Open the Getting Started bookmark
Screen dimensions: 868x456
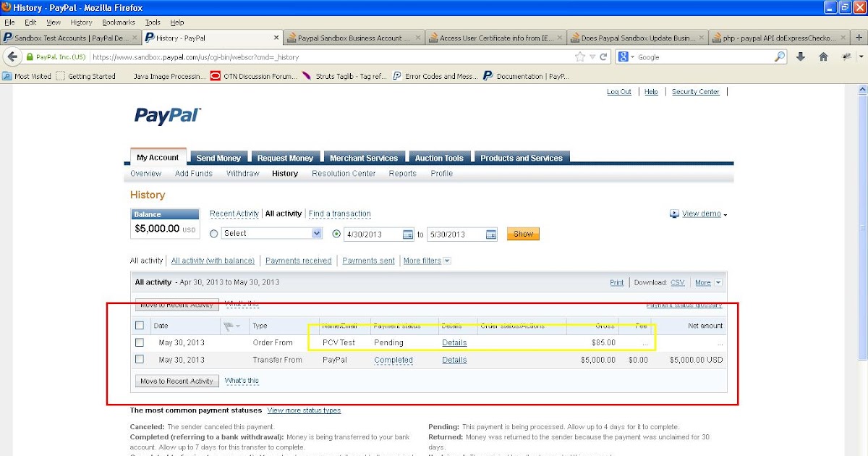pos(86,76)
